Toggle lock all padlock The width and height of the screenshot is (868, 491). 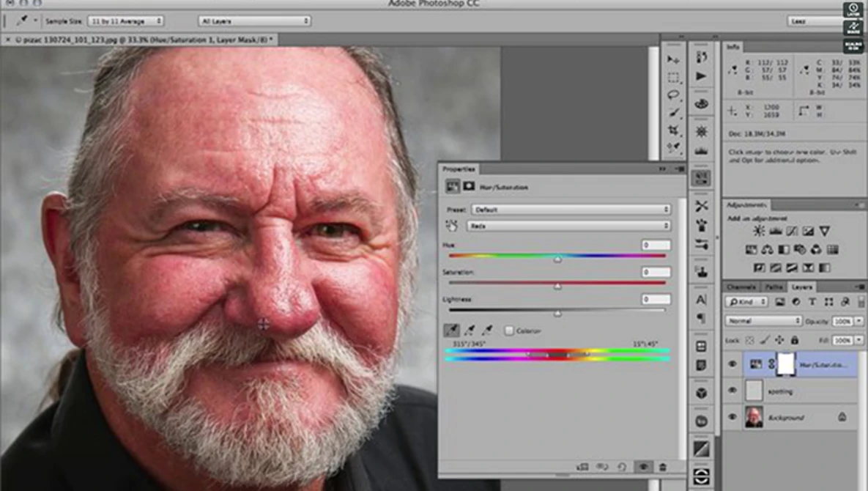(x=794, y=340)
